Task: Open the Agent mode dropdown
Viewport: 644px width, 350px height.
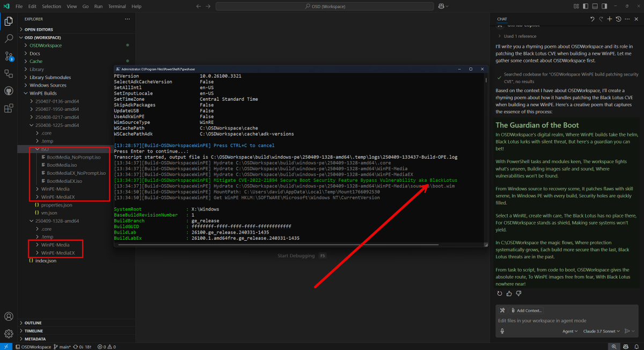Action: click(570, 331)
